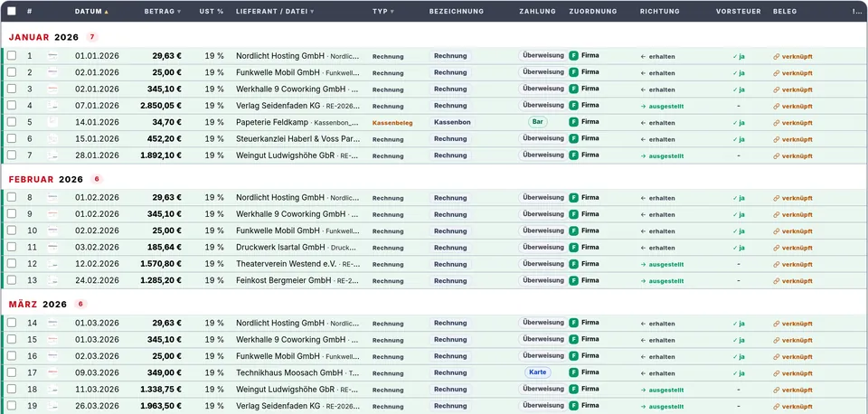
Task: Click the Vorsteuer ja checkmark in row 6
Action: [734, 139]
